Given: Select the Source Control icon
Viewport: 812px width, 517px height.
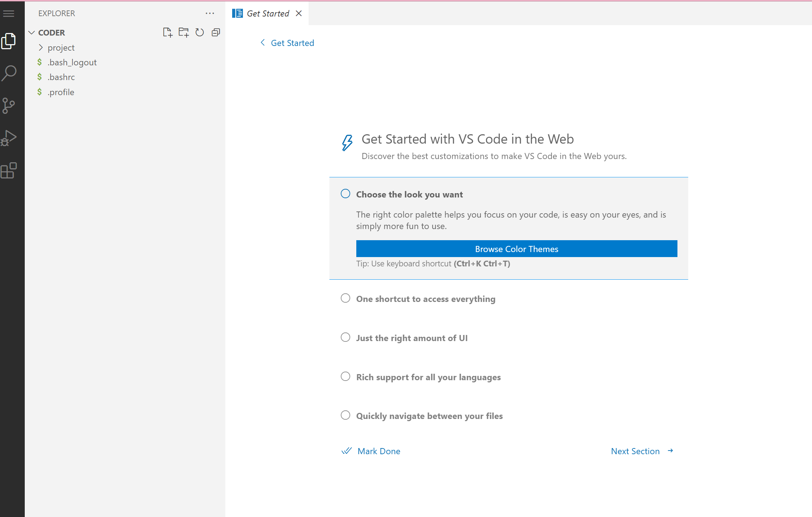Looking at the screenshot, I should 9,105.
